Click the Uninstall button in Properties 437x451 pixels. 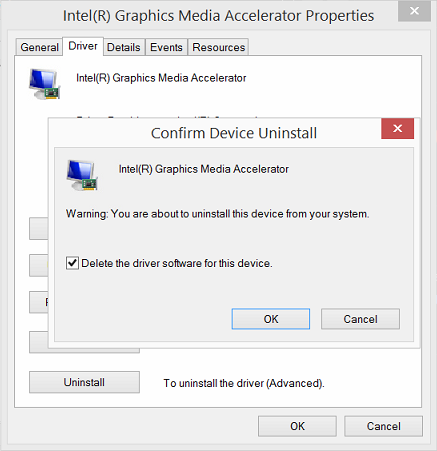84,382
